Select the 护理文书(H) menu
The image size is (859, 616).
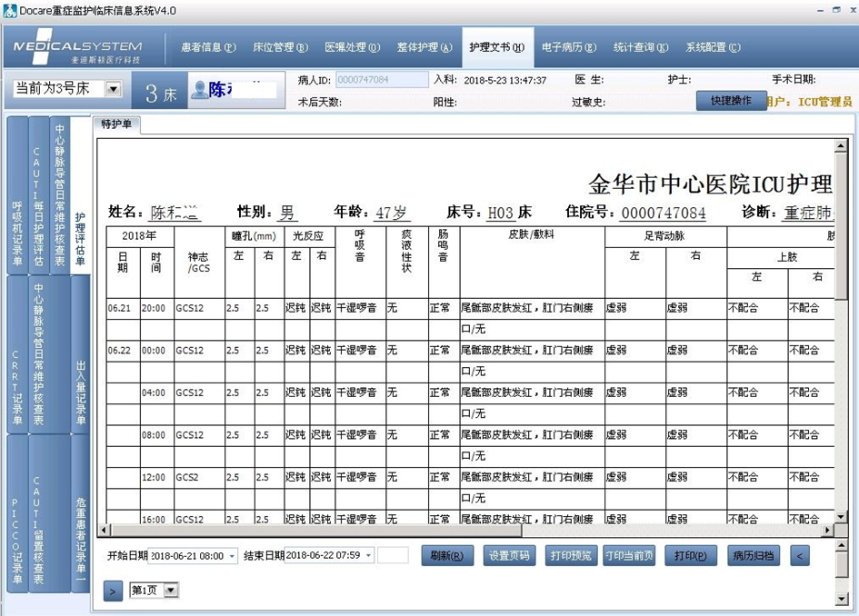[497, 47]
